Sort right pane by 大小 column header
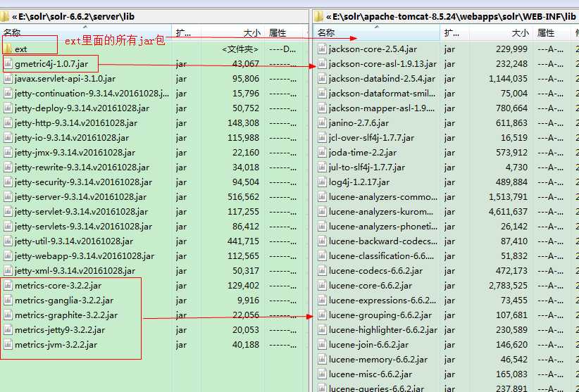This screenshot has height=392, width=579. 501,32
